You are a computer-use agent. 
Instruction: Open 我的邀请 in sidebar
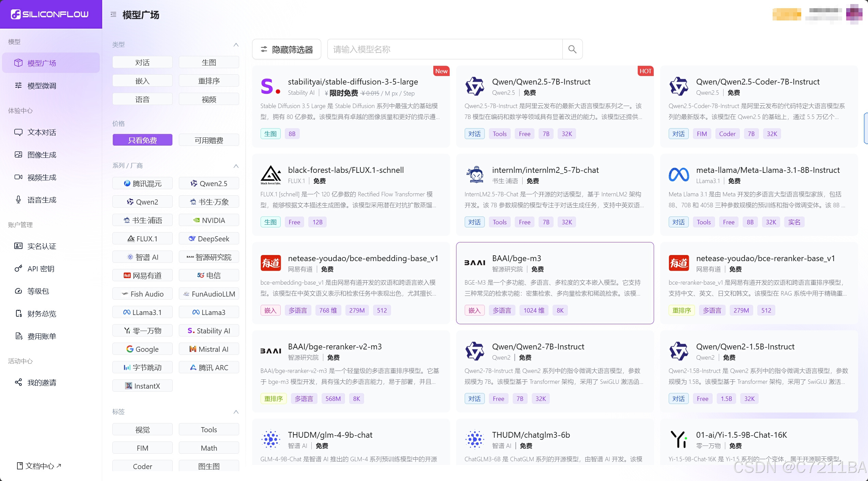coord(51,382)
